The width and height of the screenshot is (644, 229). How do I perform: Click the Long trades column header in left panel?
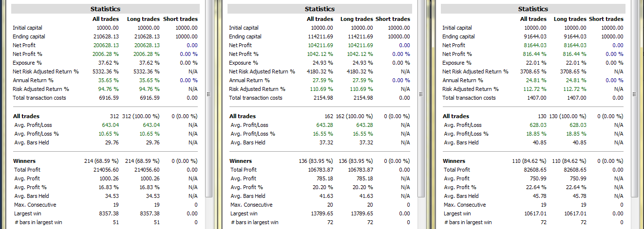coord(143,19)
